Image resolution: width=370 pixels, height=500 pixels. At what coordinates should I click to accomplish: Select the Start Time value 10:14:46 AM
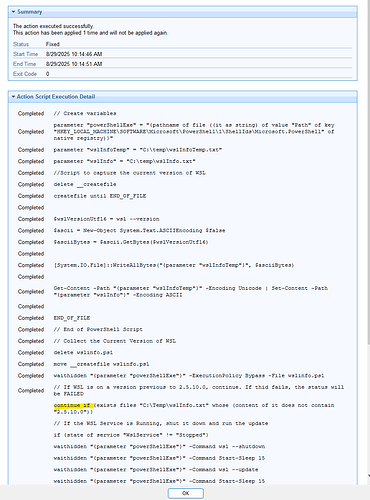coord(74,54)
